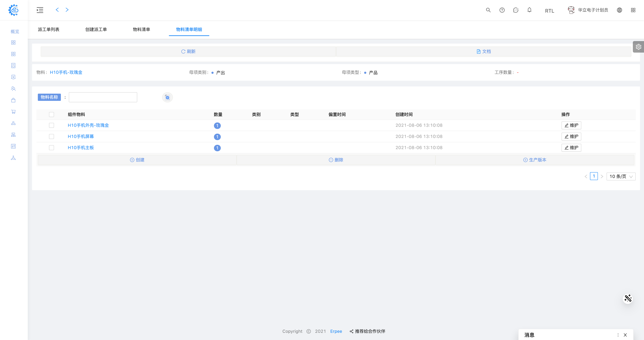Click the notification bell icon
Viewport: 644px width, 340px height.
click(529, 10)
